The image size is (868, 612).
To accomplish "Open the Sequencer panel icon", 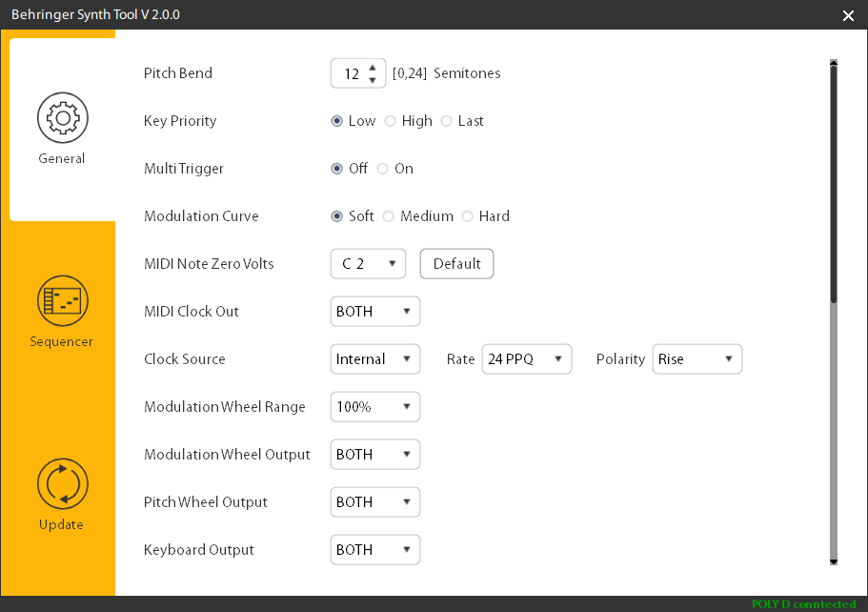I will pos(62,301).
